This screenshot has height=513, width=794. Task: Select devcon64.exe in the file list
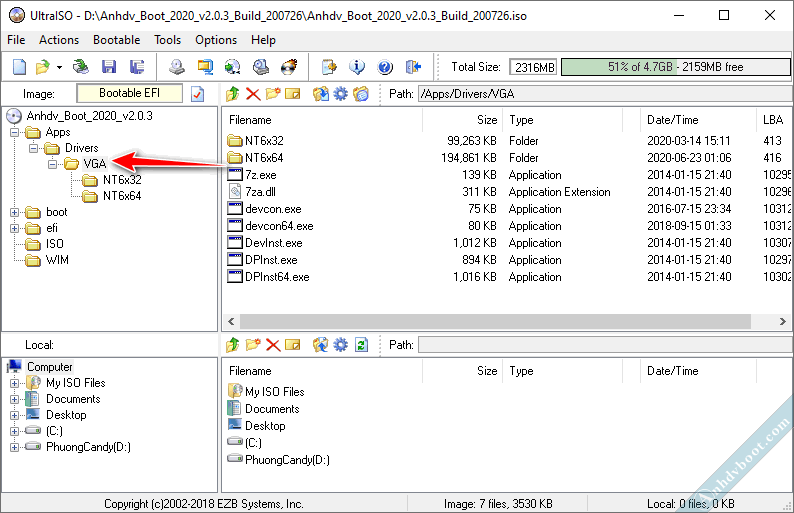pyautogui.click(x=279, y=226)
